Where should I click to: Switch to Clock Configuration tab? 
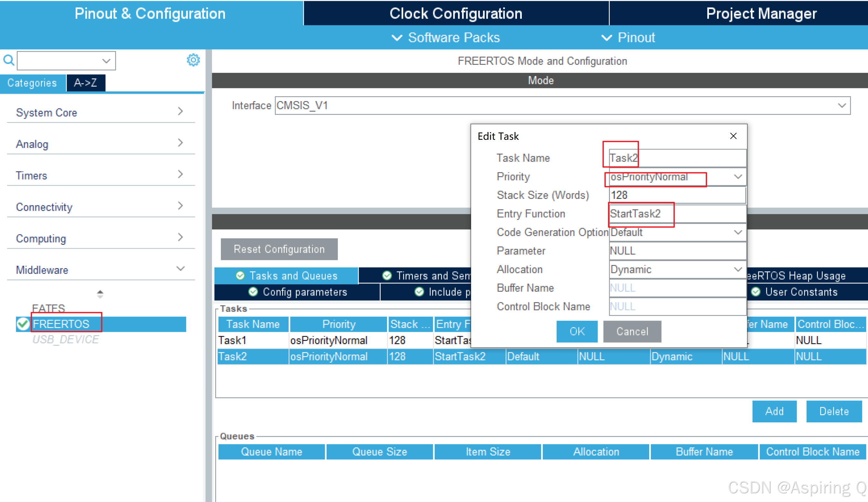(456, 13)
